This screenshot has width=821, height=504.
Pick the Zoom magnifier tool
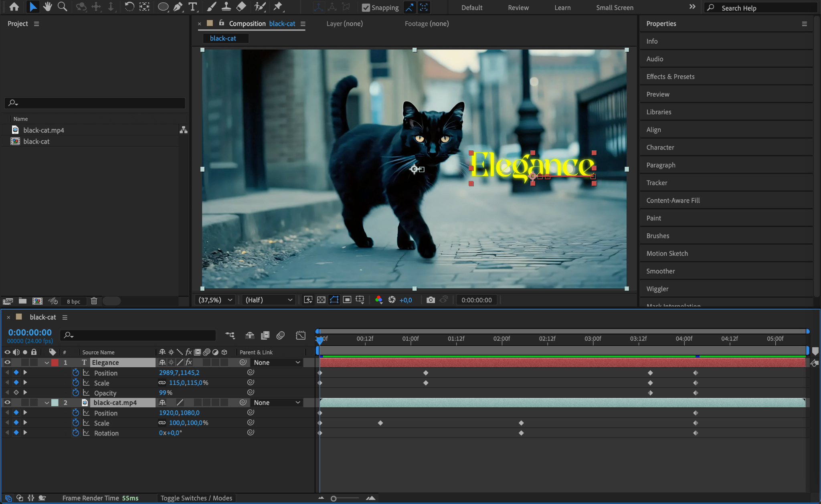click(62, 7)
